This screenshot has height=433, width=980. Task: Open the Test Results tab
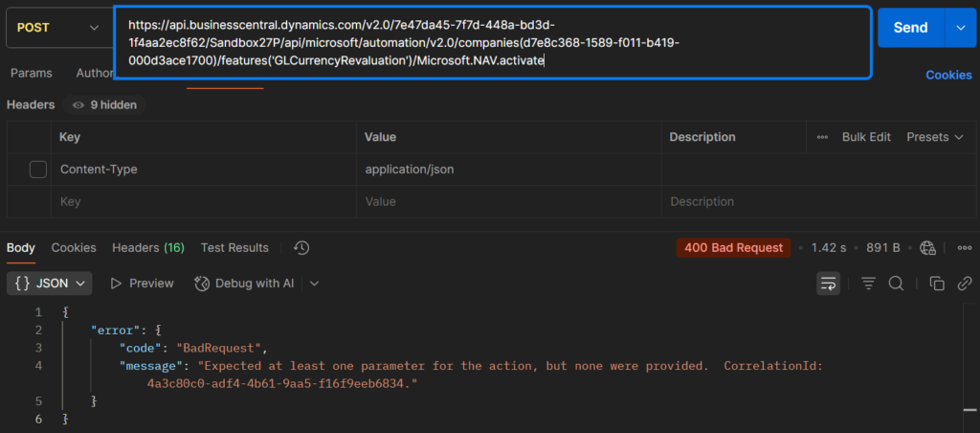tap(234, 248)
